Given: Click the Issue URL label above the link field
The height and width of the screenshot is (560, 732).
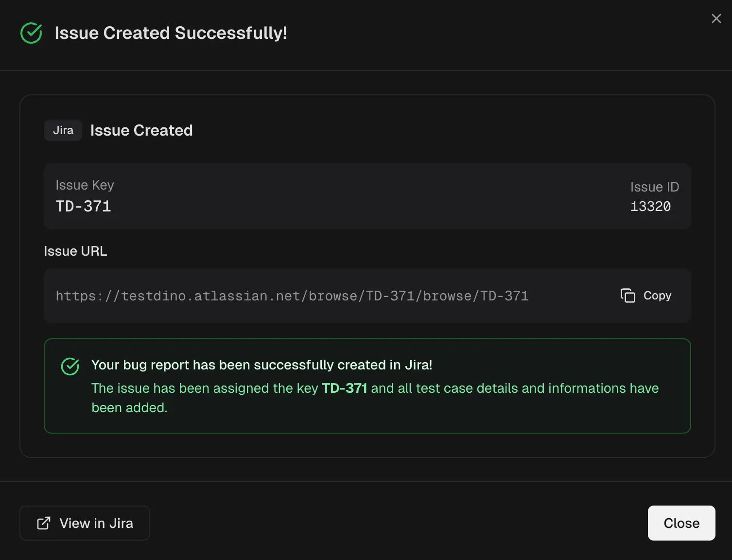Looking at the screenshot, I should 75,251.
